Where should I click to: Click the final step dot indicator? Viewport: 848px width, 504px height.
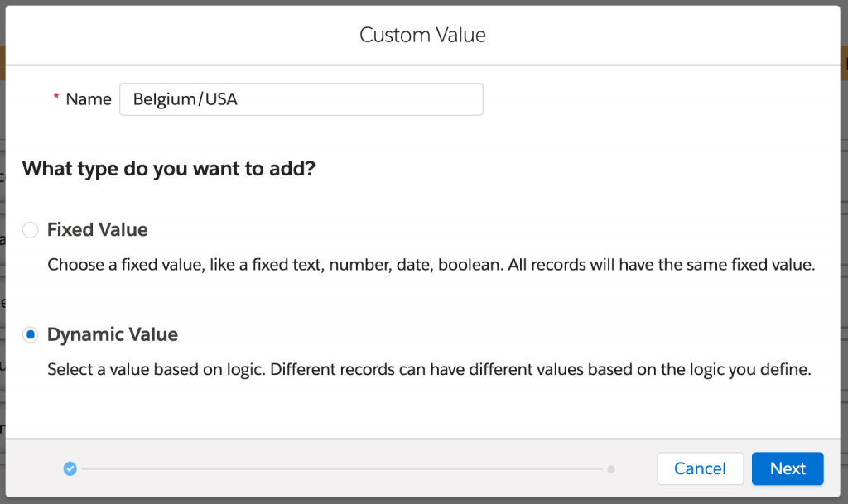(611, 469)
